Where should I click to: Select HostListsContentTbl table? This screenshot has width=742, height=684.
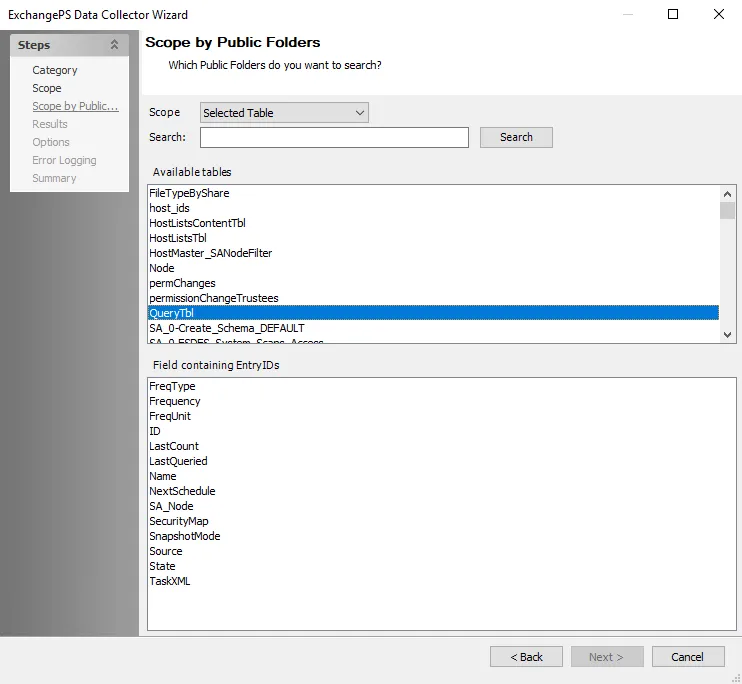coord(433,223)
